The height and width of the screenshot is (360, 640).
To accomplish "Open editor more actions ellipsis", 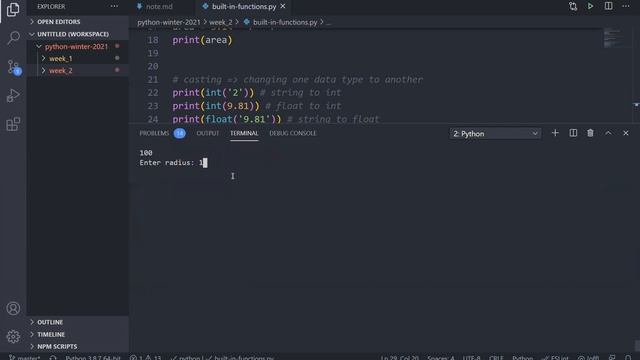I will click(x=626, y=6).
